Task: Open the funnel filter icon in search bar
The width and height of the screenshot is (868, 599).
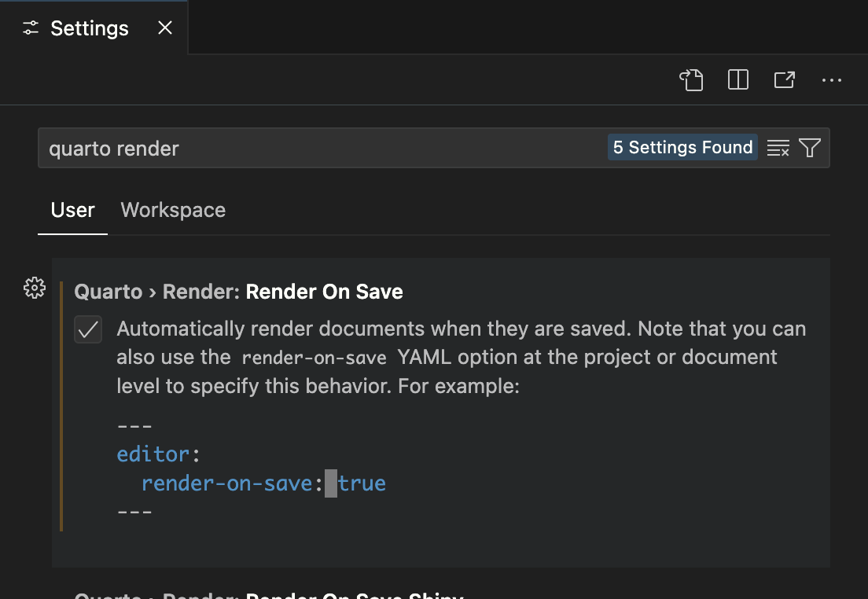Action: tap(810, 147)
